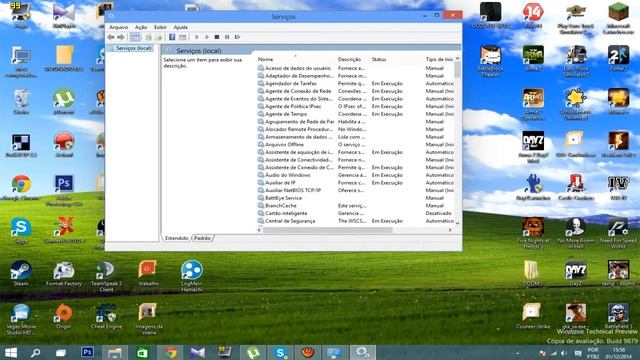This screenshot has width=640, height=360.
Task: Toggle the console tree pane toolbar icon
Action: [135, 37]
